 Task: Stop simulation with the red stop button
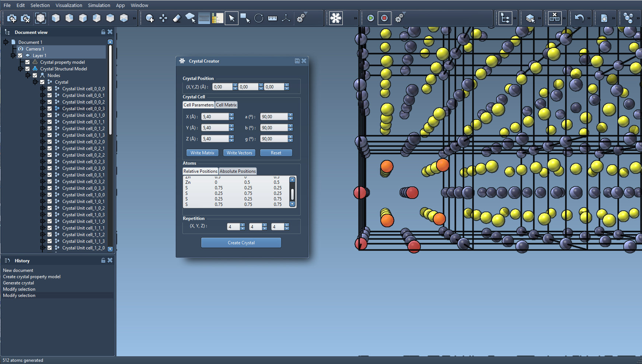(x=384, y=18)
